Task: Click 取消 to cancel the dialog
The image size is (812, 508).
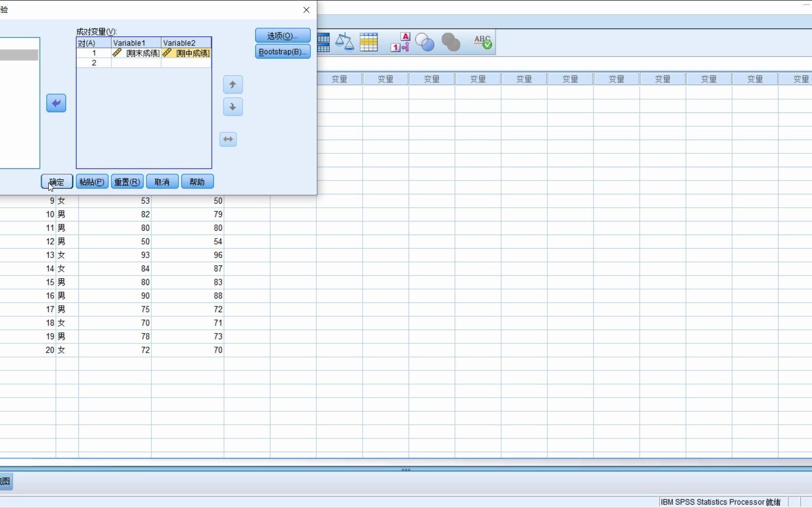Action: click(162, 181)
